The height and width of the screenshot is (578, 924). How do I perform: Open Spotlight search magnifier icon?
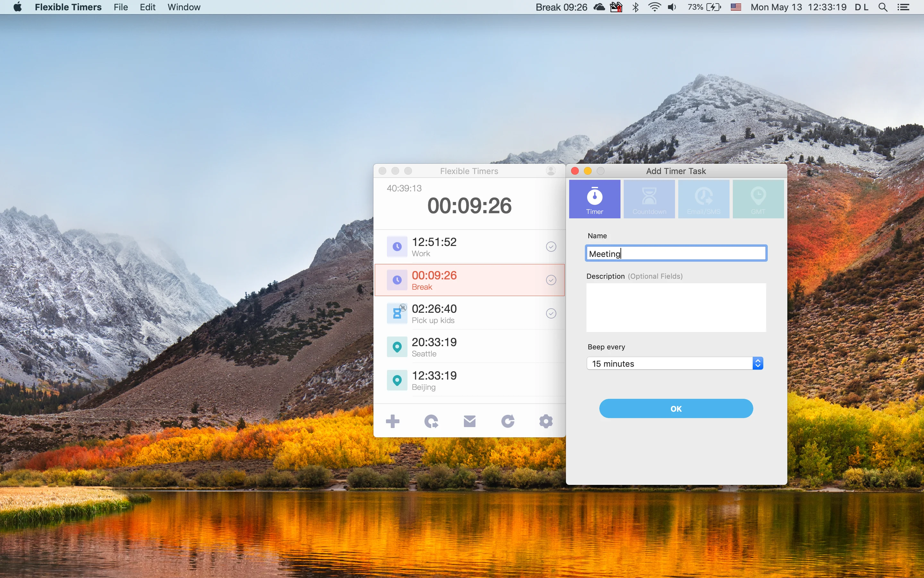[883, 7]
